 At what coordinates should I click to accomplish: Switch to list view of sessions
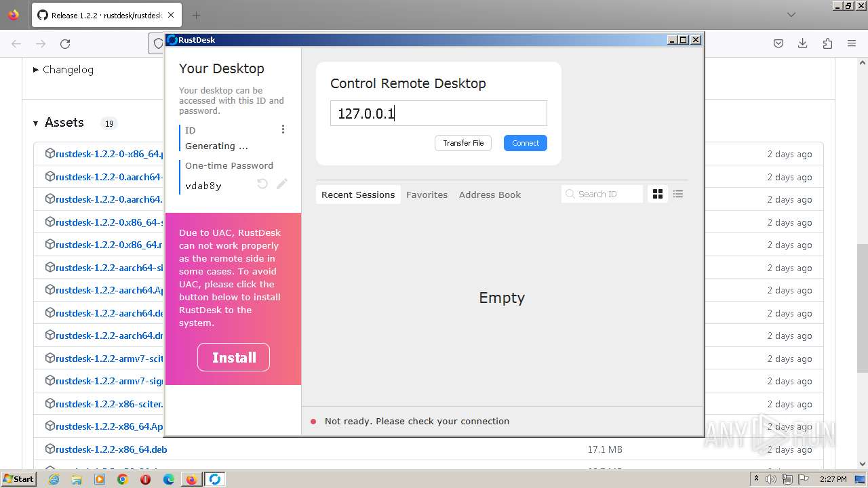pos(678,195)
